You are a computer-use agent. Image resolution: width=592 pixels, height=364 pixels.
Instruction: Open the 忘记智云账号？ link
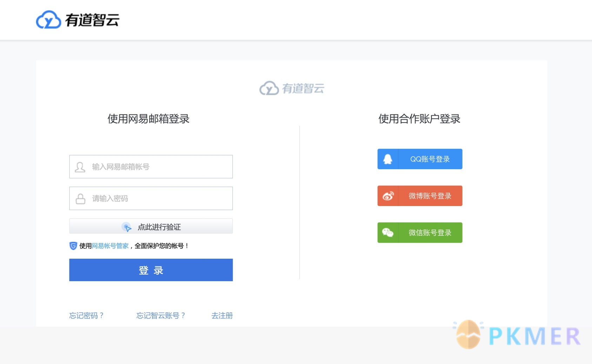coord(161,316)
